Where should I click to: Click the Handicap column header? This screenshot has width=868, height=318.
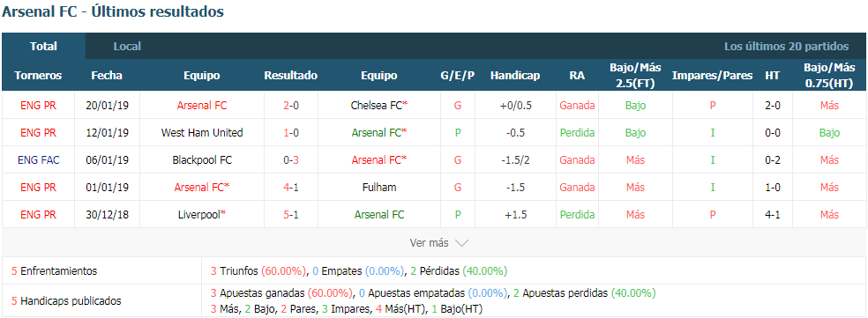[x=515, y=76]
